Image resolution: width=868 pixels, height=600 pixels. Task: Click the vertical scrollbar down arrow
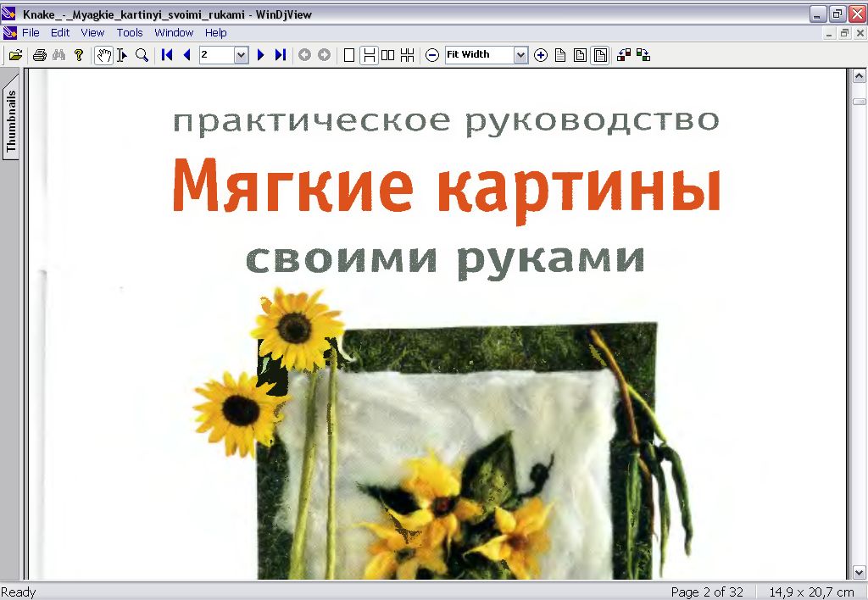click(860, 572)
